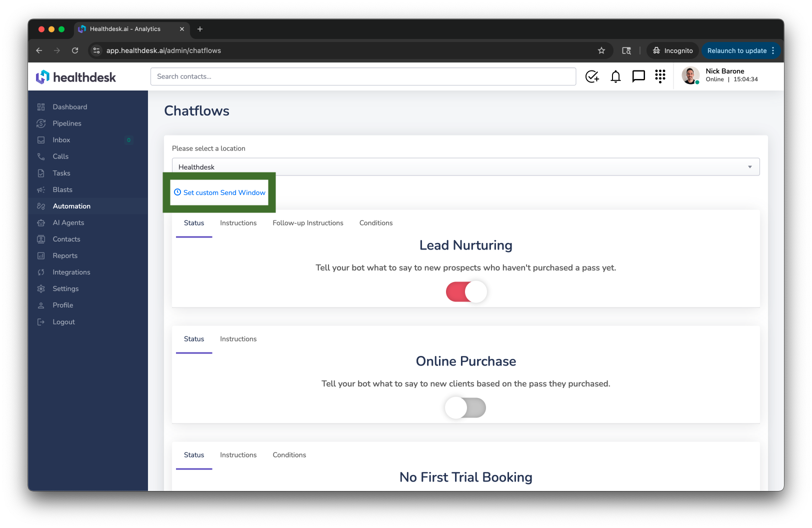This screenshot has width=812, height=528.
Task: Click the browser address bar URL
Action: coord(163,50)
